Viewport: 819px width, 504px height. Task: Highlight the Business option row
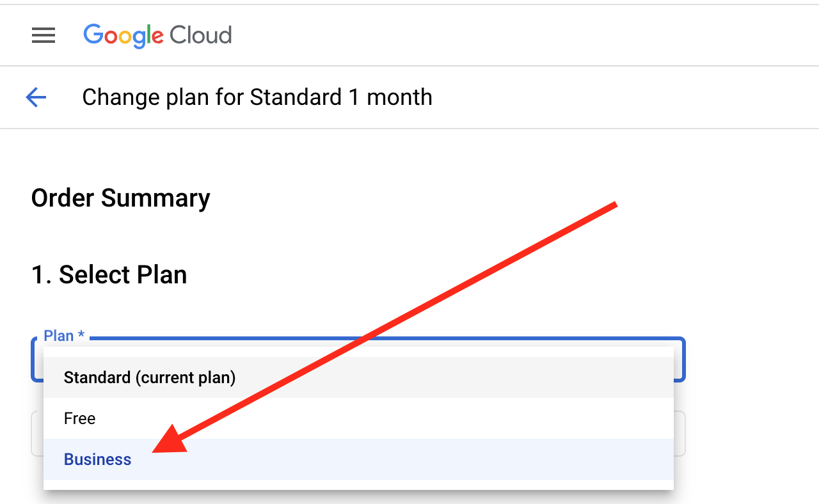point(97,459)
